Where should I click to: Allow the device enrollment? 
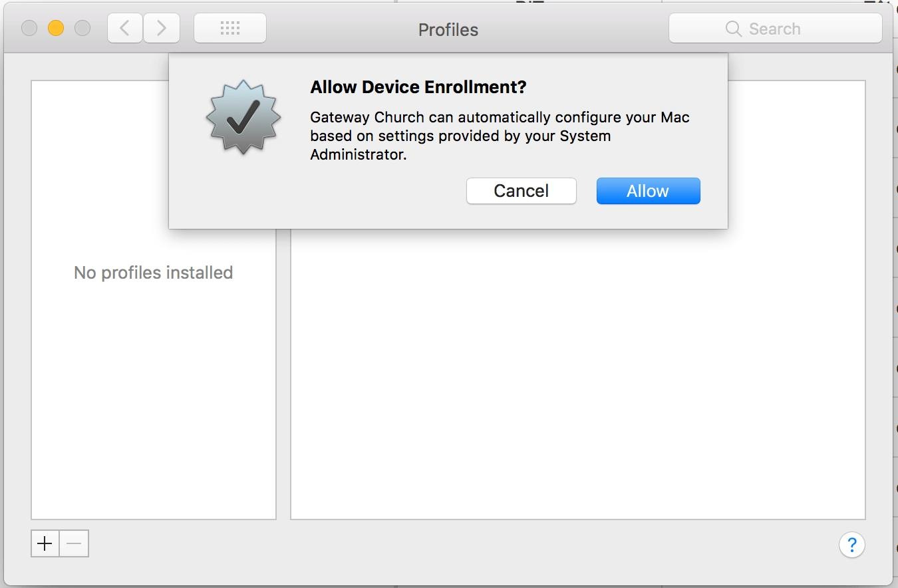[x=648, y=191]
